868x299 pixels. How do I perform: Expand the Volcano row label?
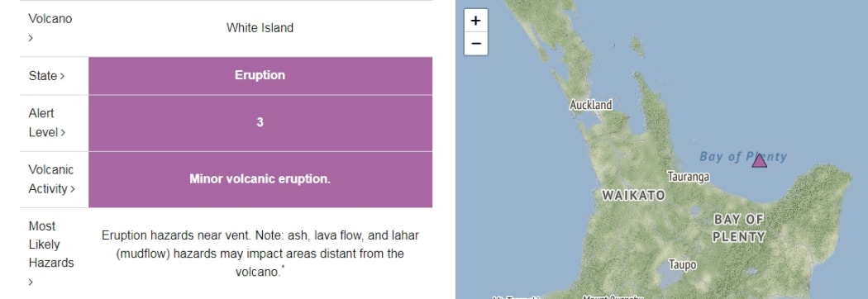[50, 27]
